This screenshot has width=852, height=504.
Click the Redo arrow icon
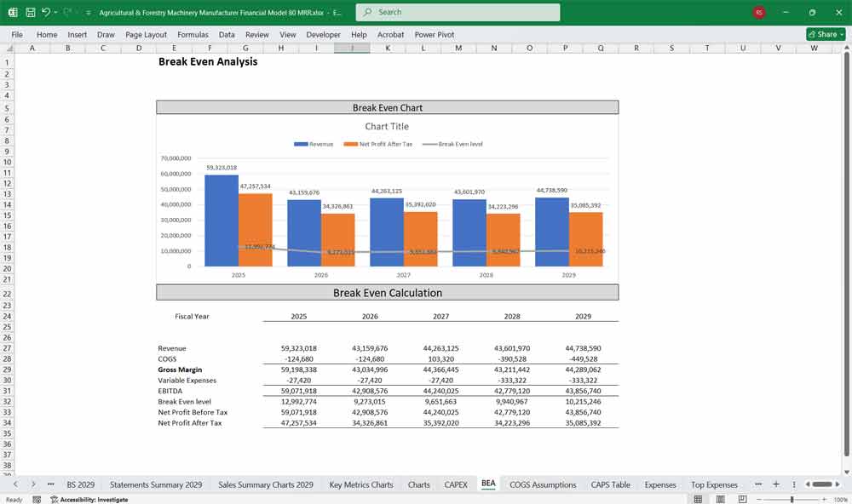click(x=67, y=13)
